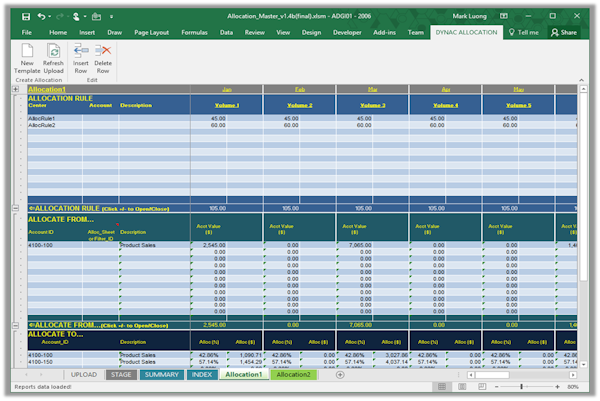Click the Tell me search box

[x=527, y=32]
